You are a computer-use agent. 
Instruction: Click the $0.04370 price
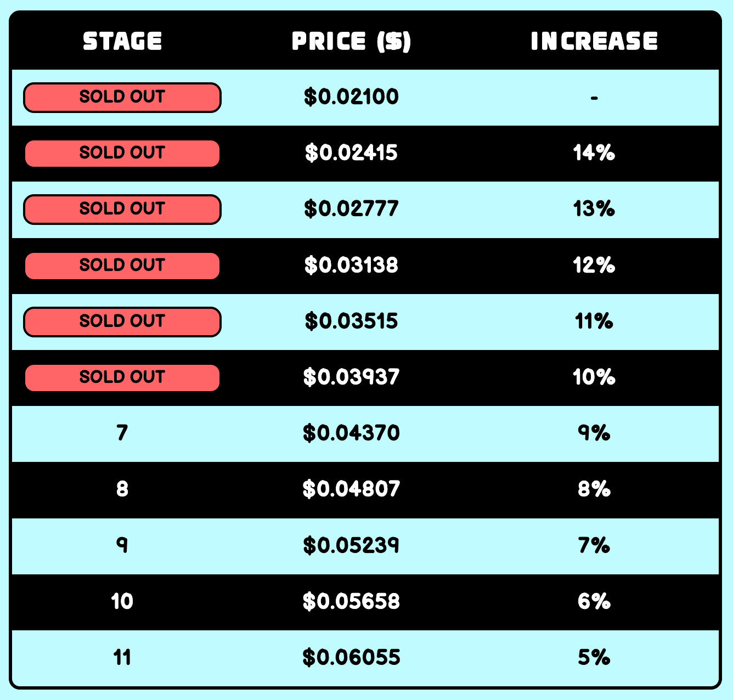351,433
